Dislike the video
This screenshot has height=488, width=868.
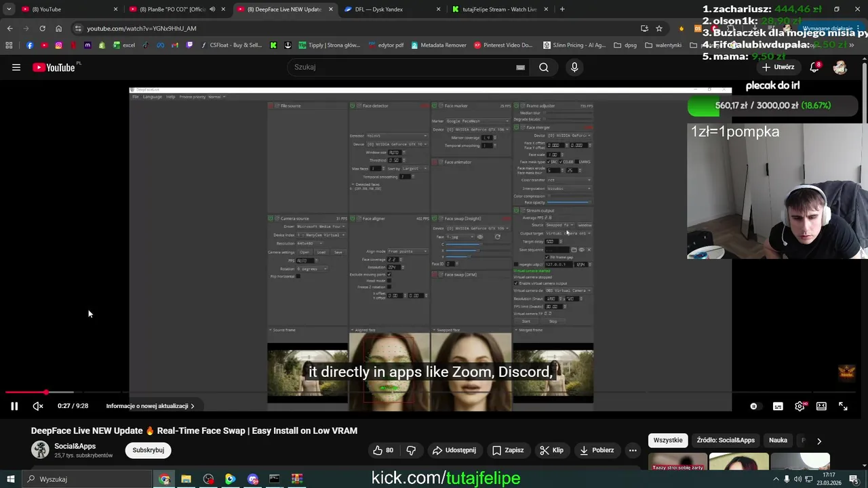pos(411,450)
